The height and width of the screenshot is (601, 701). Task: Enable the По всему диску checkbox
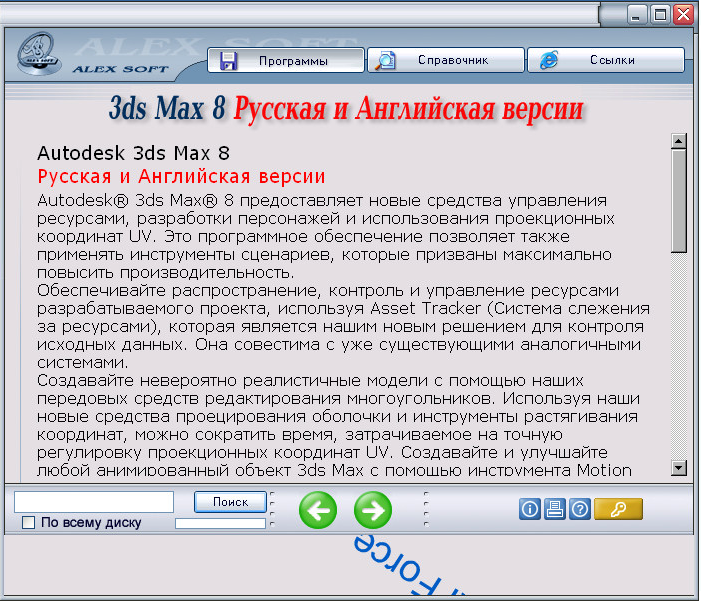(28, 523)
